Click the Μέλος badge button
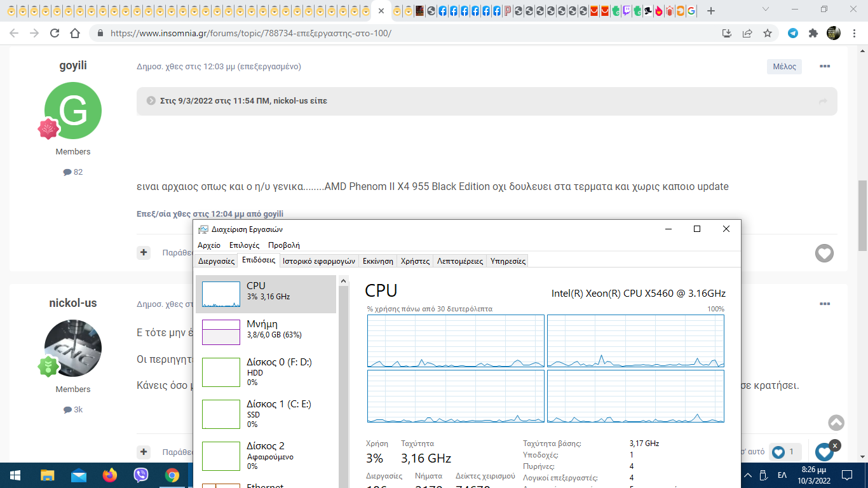 click(784, 66)
